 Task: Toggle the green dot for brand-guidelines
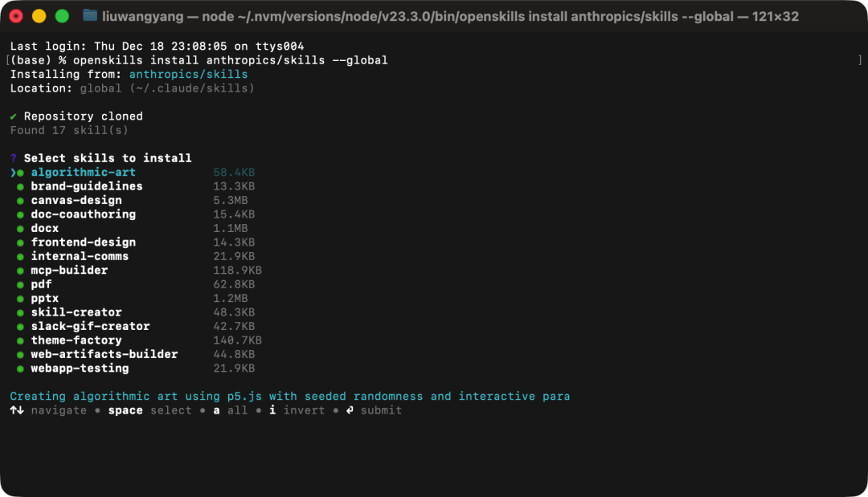click(21, 186)
